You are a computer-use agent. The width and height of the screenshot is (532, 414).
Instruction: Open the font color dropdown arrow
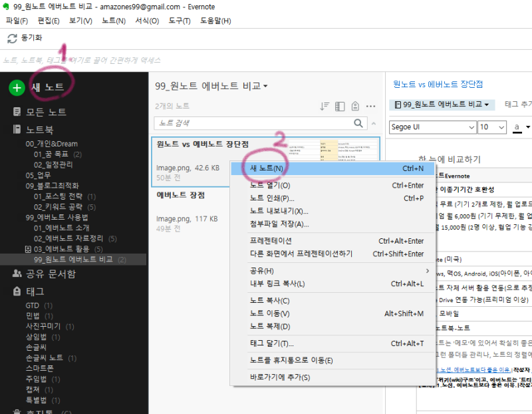coord(527,127)
